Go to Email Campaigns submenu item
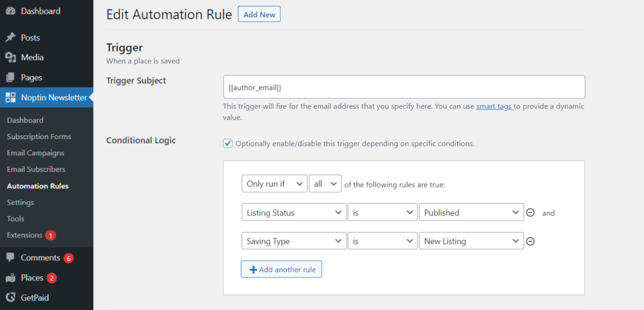 click(x=35, y=153)
